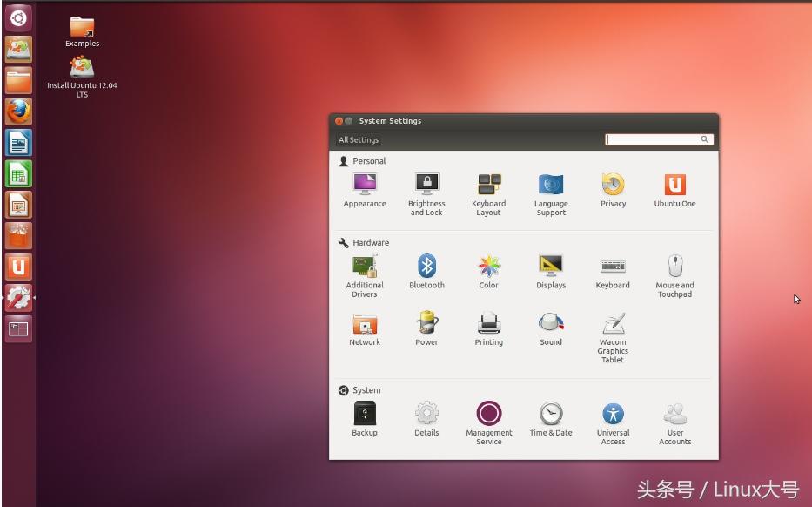Focus the System Settings search field

[x=659, y=139]
